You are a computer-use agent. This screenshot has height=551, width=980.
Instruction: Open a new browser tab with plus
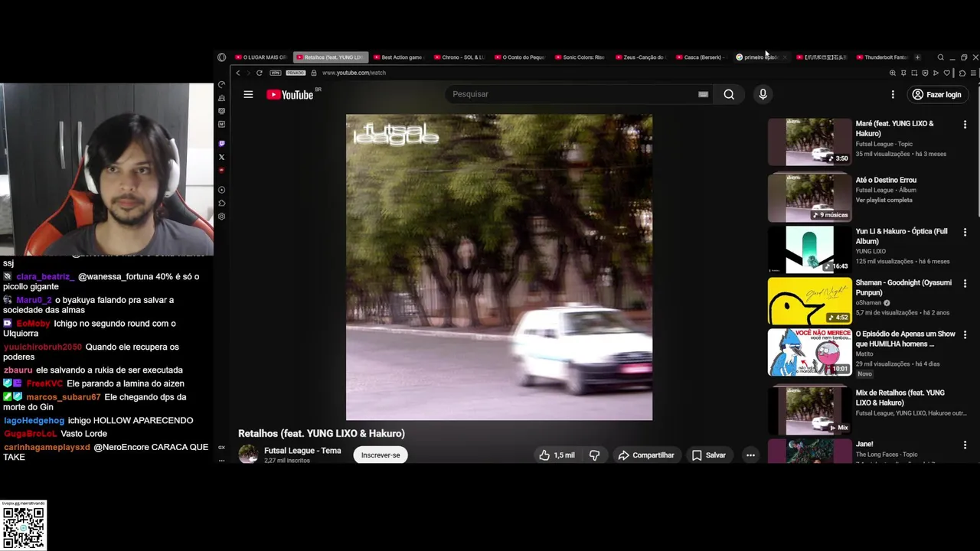917,57
